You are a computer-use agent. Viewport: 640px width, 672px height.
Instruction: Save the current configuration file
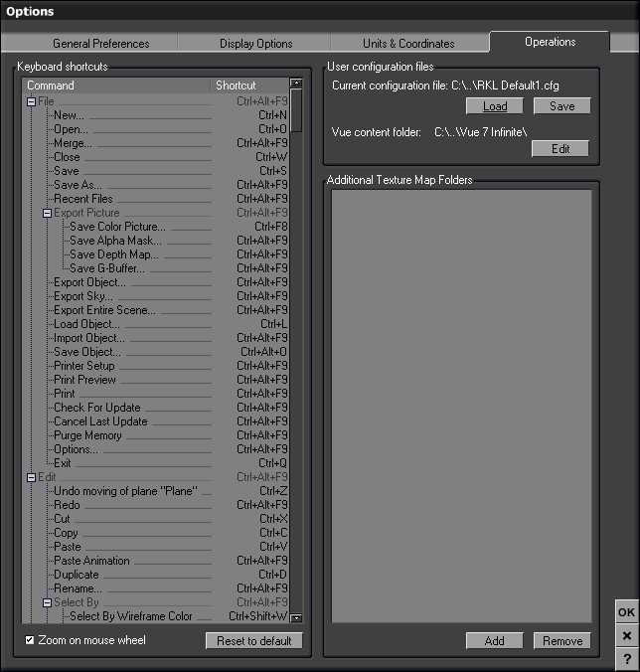(x=561, y=106)
